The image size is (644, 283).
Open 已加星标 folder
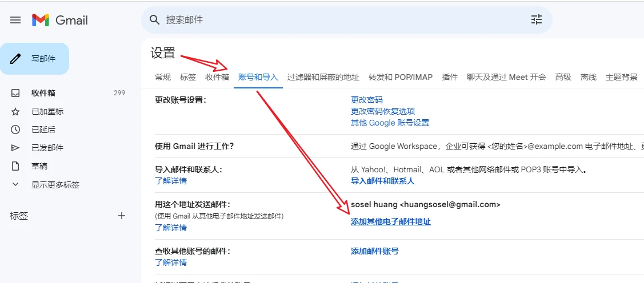pos(47,112)
